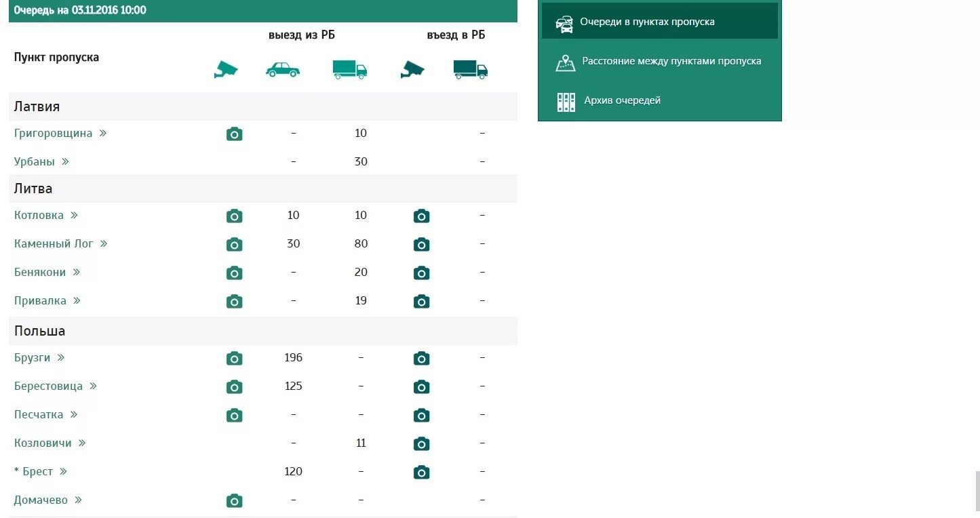Expand details arrow next to Брузги
Viewport: 980px width, 518px height.
[x=61, y=357]
